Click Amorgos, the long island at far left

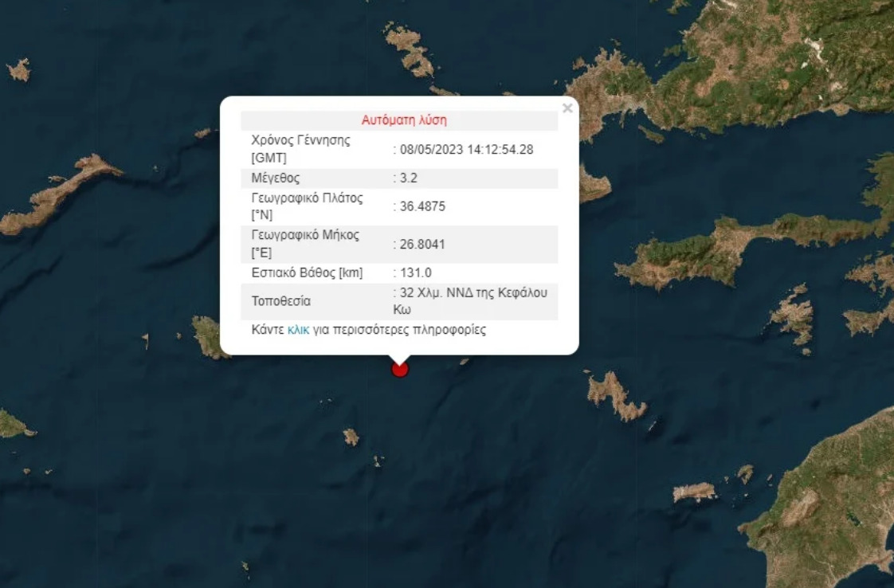click(x=56, y=195)
